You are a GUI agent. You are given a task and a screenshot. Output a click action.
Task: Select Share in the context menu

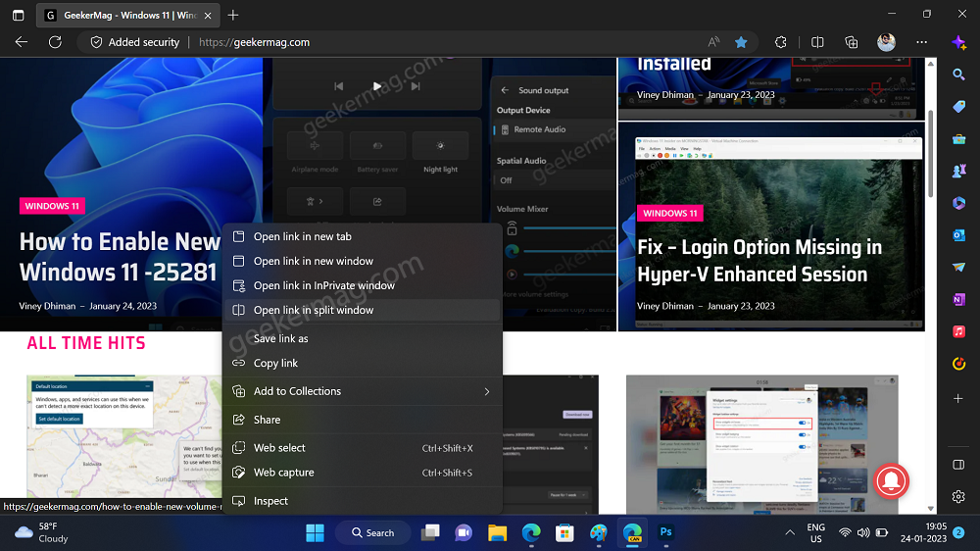pyautogui.click(x=362, y=420)
